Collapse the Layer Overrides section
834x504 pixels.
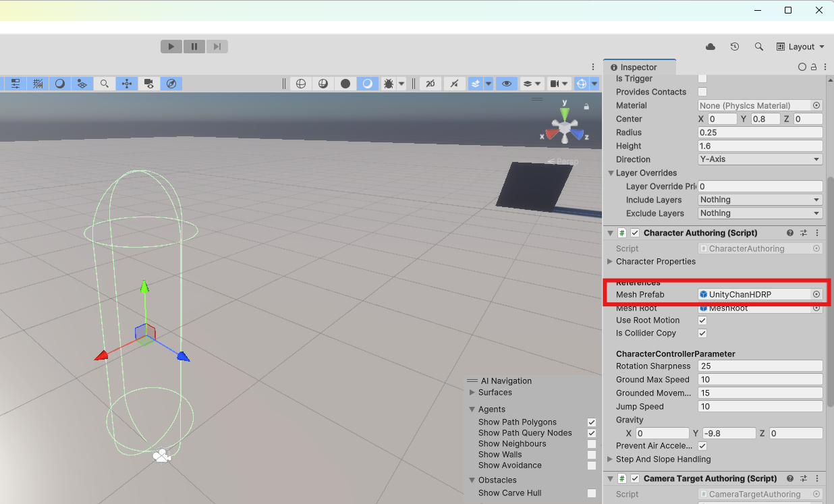(x=611, y=173)
